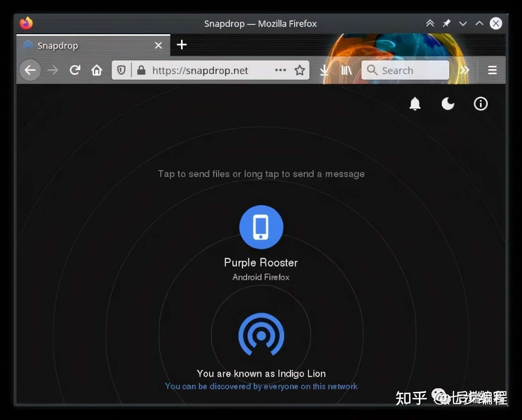
Task: Click the Firefox logo in title bar
Action: pyautogui.click(x=26, y=24)
